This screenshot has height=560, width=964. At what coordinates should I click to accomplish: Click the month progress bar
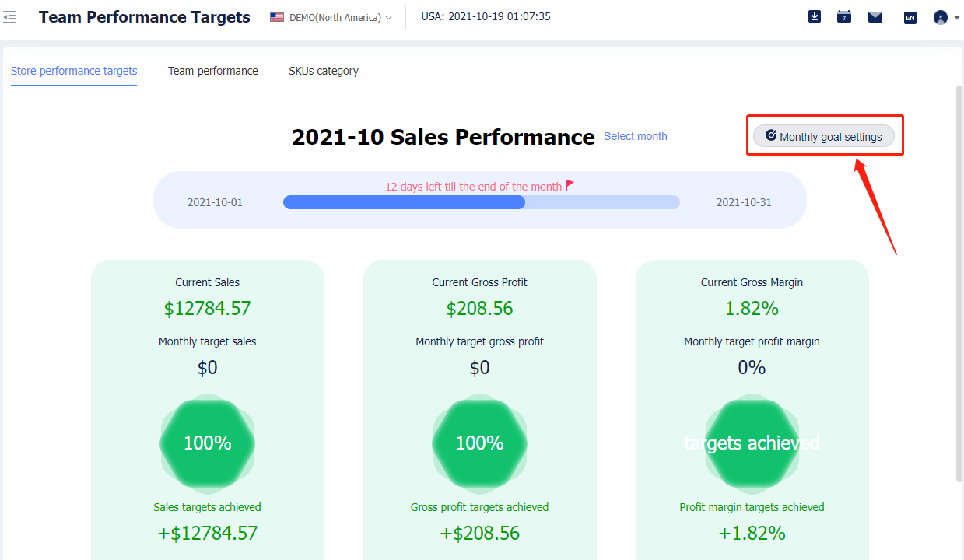pos(482,202)
